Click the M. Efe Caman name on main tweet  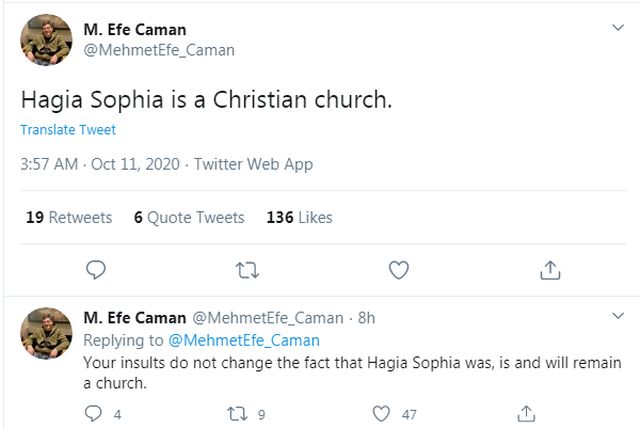click(137, 29)
